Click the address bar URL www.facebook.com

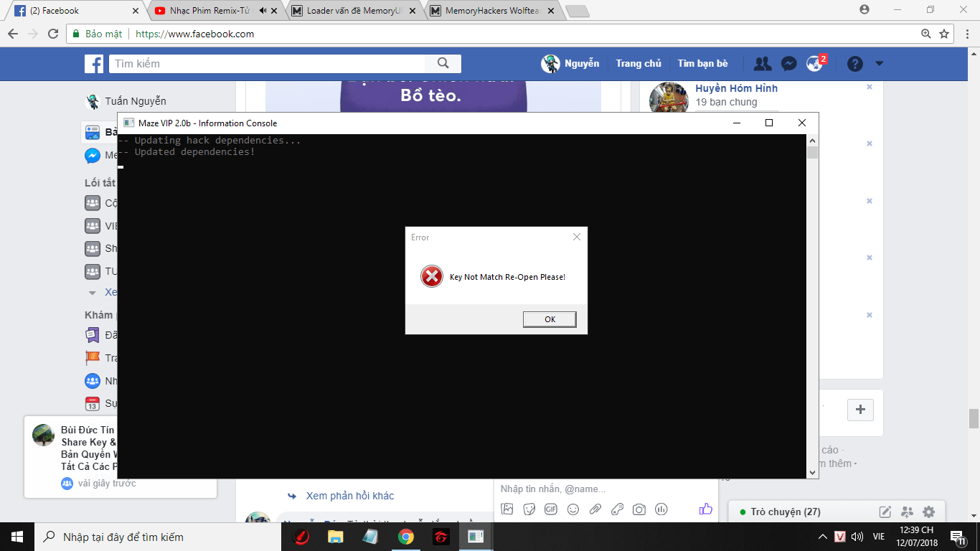[194, 34]
